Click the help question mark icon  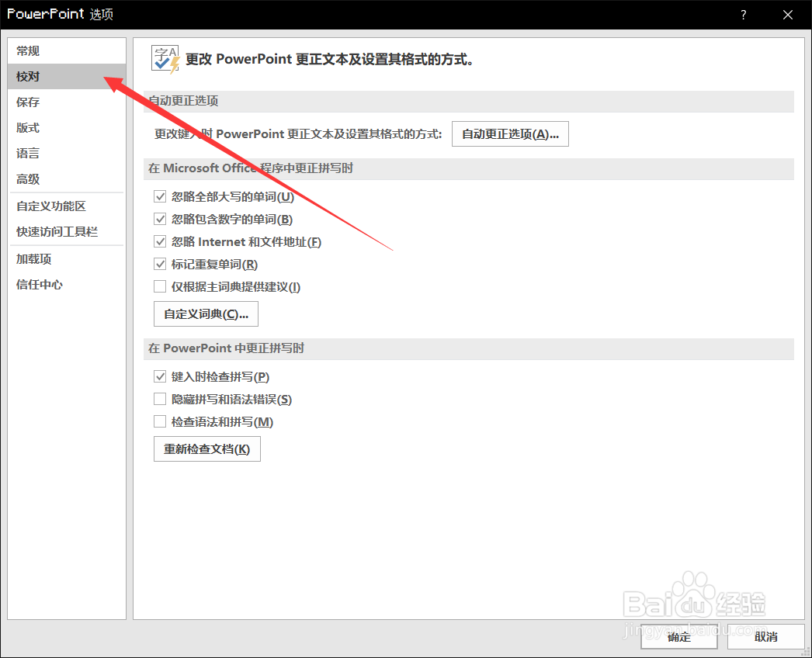click(x=744, y=15)
